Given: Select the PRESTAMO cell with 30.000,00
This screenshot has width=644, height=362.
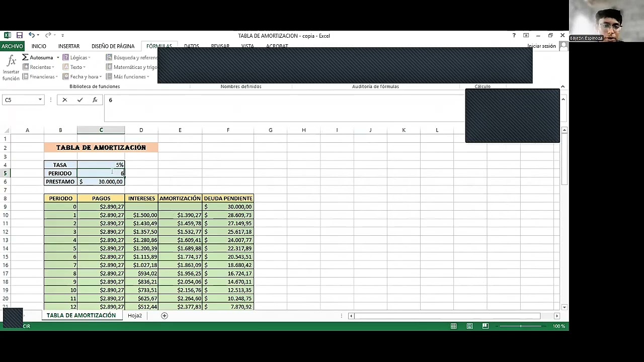Looking at the screenshot, I should (101, 182).
